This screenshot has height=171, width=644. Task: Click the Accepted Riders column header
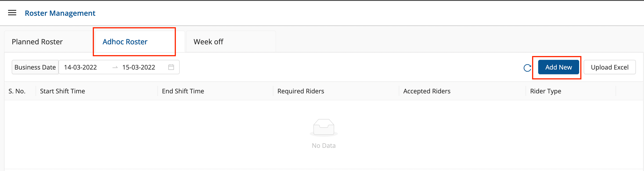point(427,91)
